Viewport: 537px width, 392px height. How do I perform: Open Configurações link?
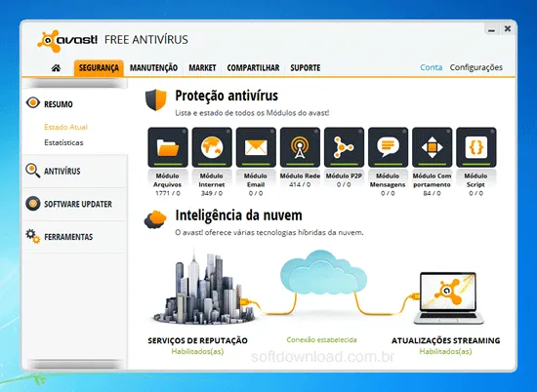(476, 67)
